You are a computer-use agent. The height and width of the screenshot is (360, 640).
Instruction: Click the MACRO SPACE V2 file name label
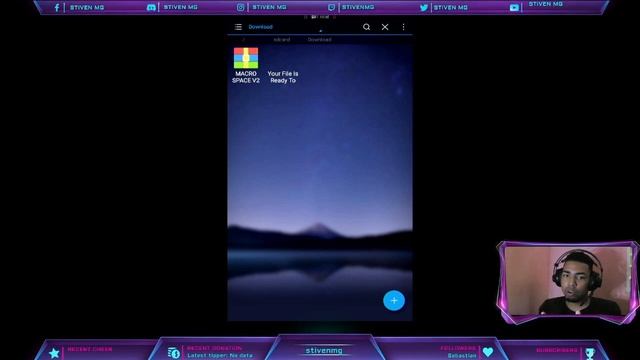tap(246, 77)
